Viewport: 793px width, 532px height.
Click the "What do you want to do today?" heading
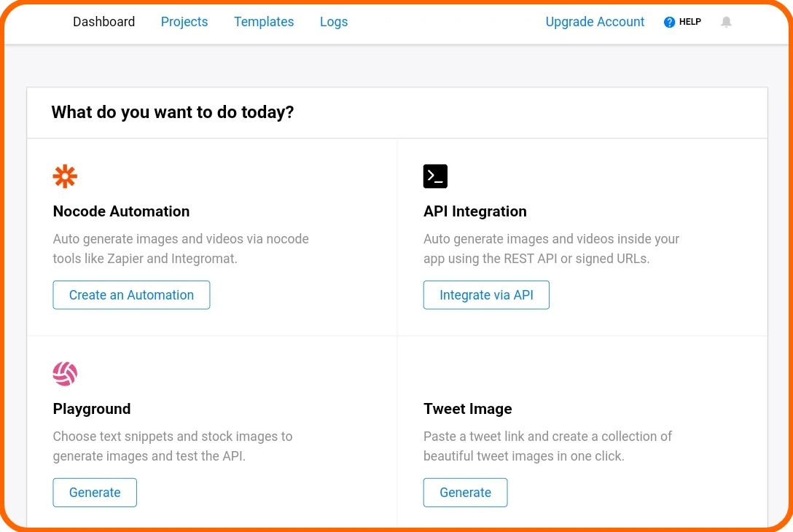[173, 112]
